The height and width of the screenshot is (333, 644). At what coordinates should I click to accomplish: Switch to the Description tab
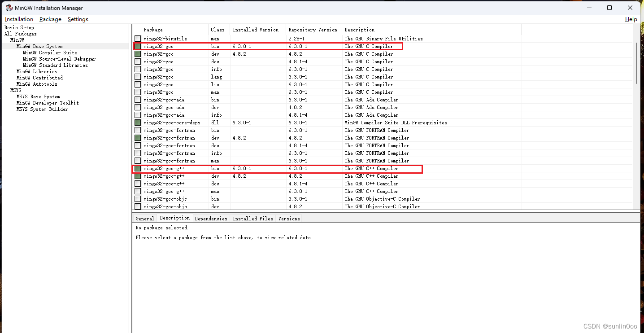(175, 218)
